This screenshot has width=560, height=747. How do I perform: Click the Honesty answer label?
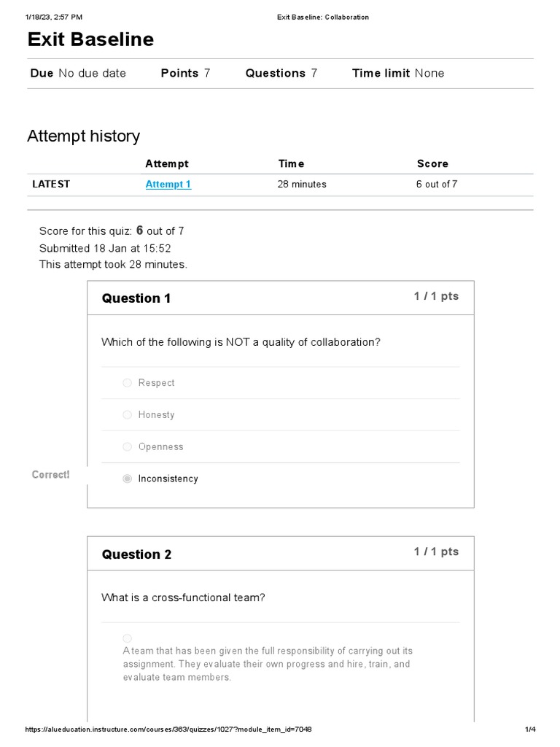(156, 415)
